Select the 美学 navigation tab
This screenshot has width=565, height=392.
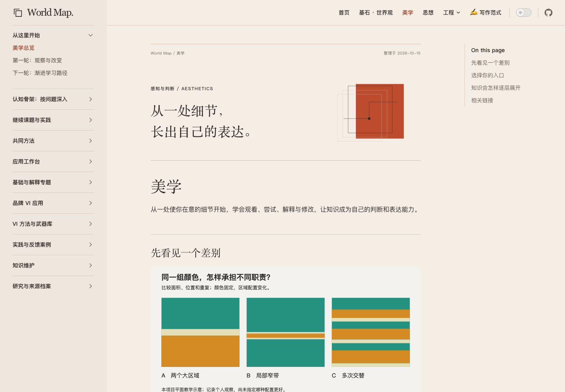pyautogui.click(x=408, y=13)
